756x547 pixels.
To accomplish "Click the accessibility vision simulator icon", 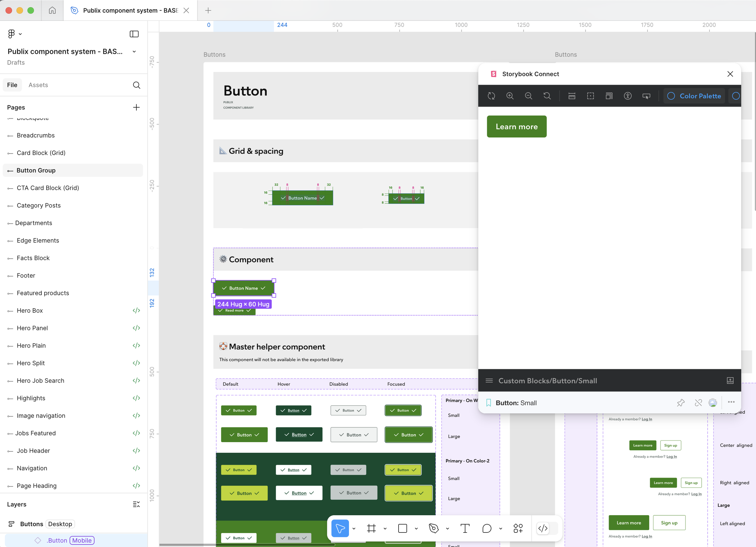I will pyautogui.click(x=628, y=96).
